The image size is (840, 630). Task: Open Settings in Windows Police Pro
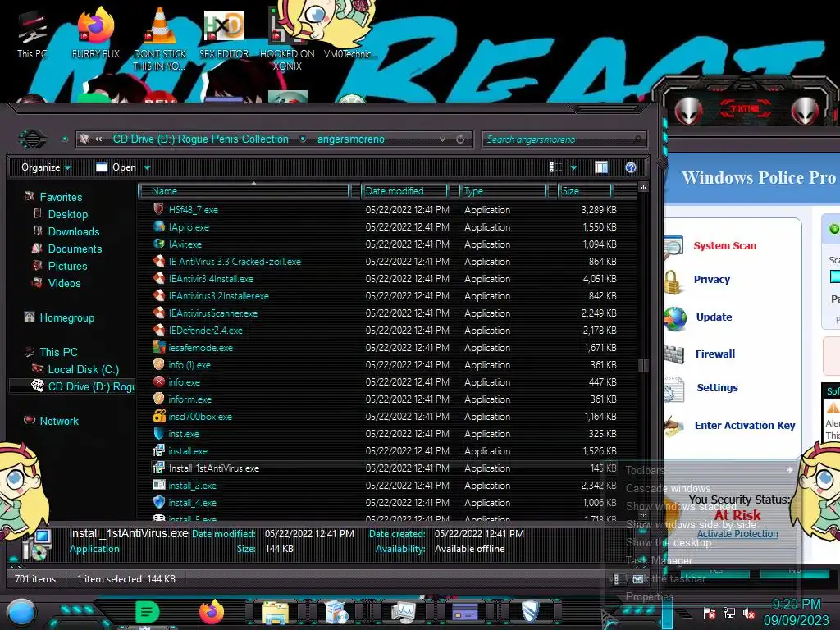click(717, 388)
